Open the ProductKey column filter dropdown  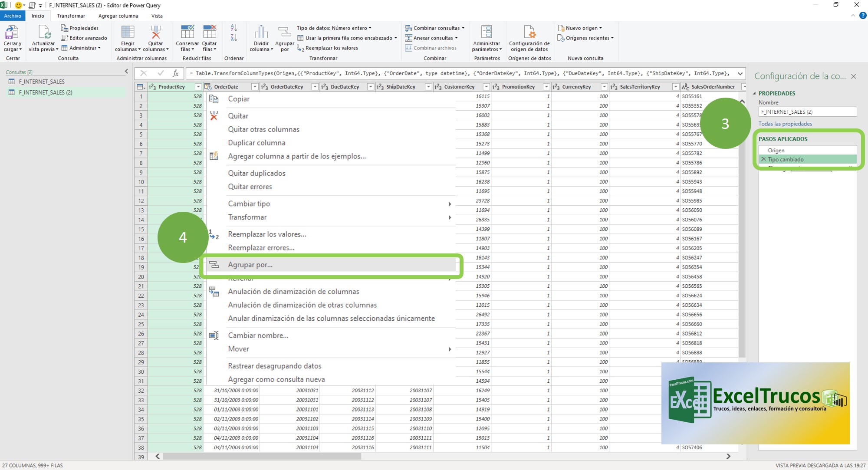click(x=198, y=87)
